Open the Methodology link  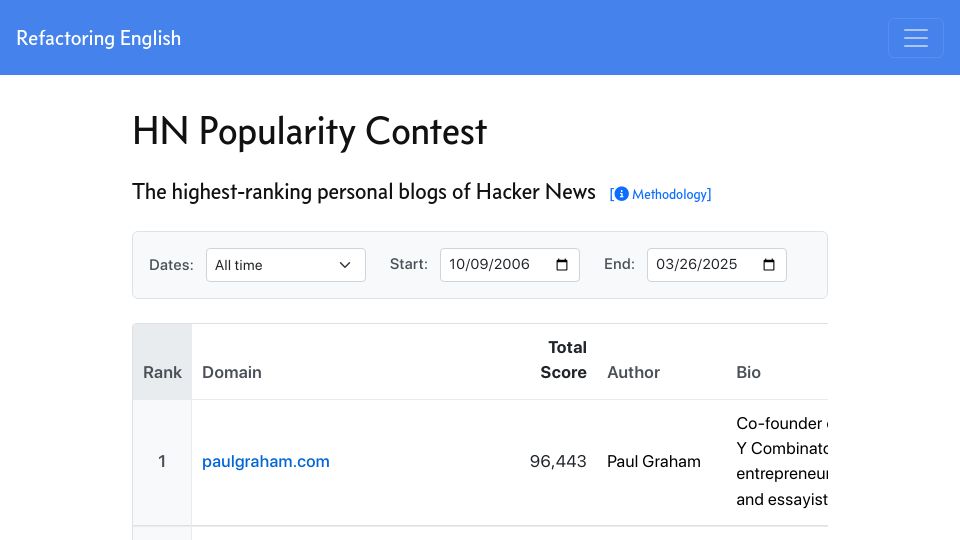coord(661,194)
